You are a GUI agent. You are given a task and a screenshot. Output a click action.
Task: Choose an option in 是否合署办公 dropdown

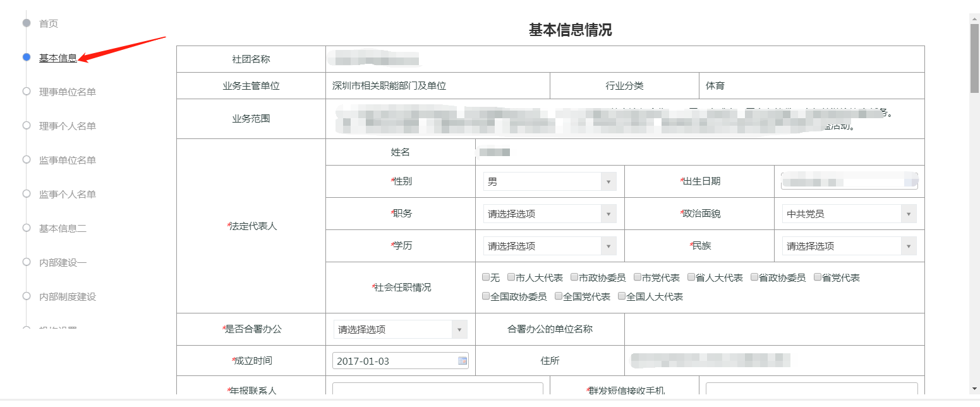coord(400,329)
